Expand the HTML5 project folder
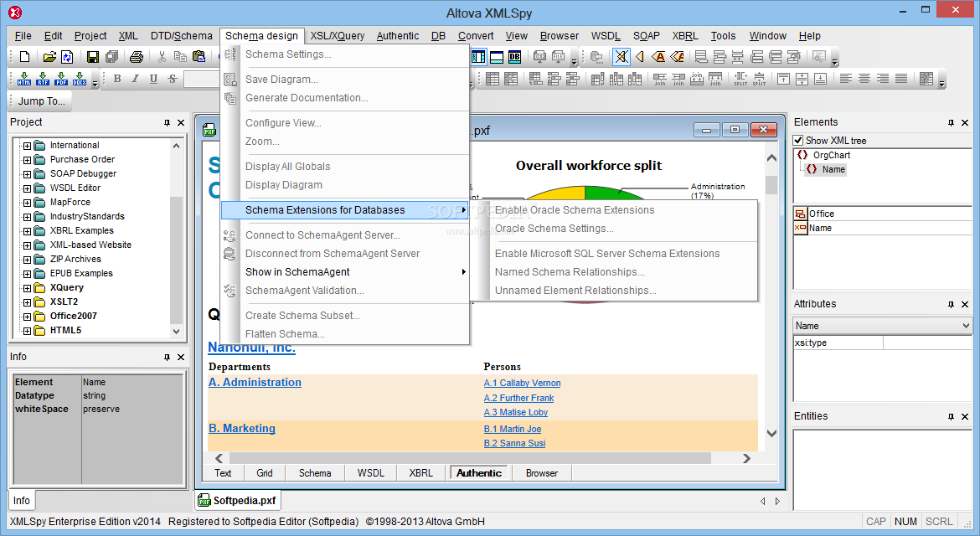980x536 pixels. coord(27,331)
